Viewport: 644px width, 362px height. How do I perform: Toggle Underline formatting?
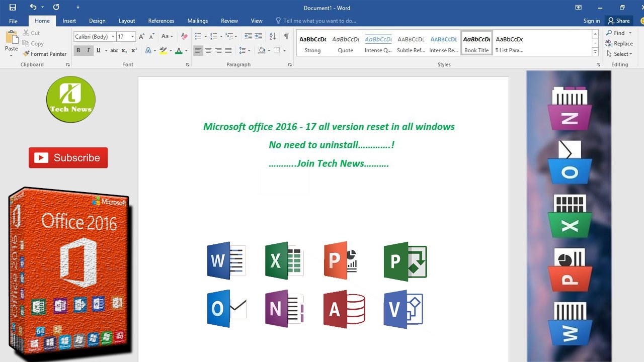point(98,50)
